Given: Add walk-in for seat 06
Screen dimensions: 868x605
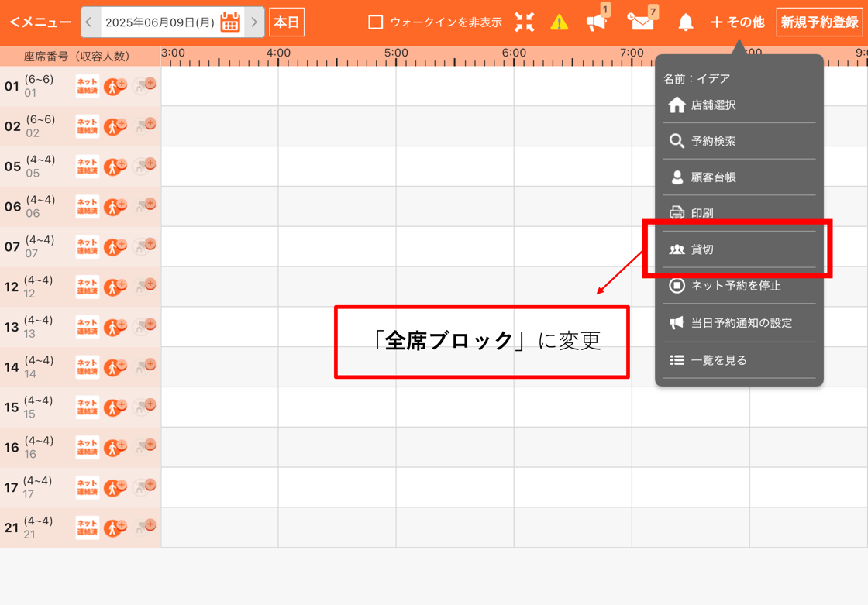Looking at the screenshot, I should point(115,207).
